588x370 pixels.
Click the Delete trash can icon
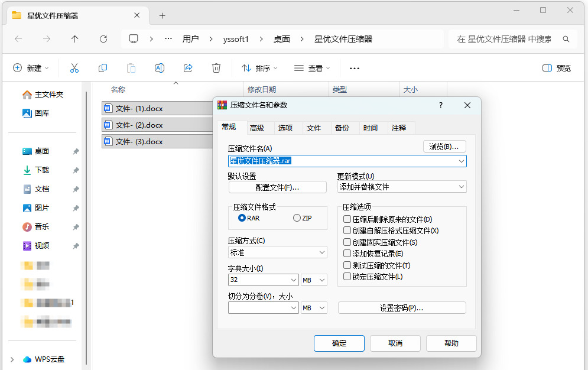(216, 68)
